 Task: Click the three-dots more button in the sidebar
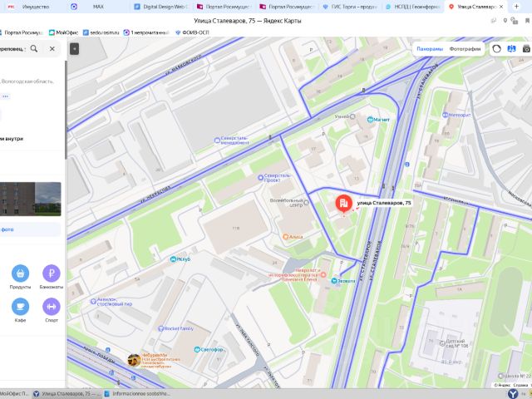tap(5, 96)
